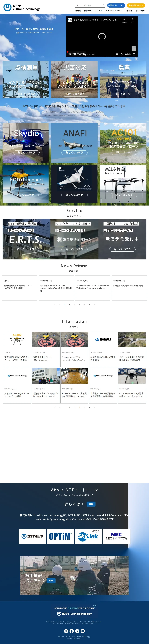The height and width of the screenshot is (644, 149).
Task: Open the SkyLink WorldLink&Company logo
Action: 89,536
